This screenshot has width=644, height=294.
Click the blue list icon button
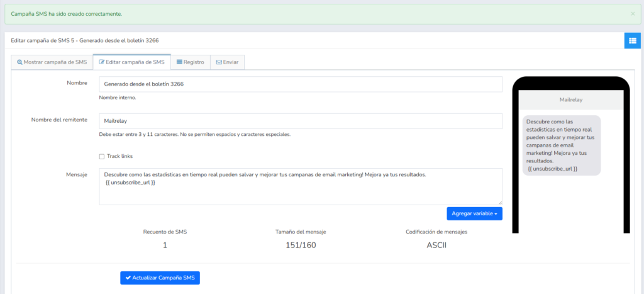coord(632,41)
